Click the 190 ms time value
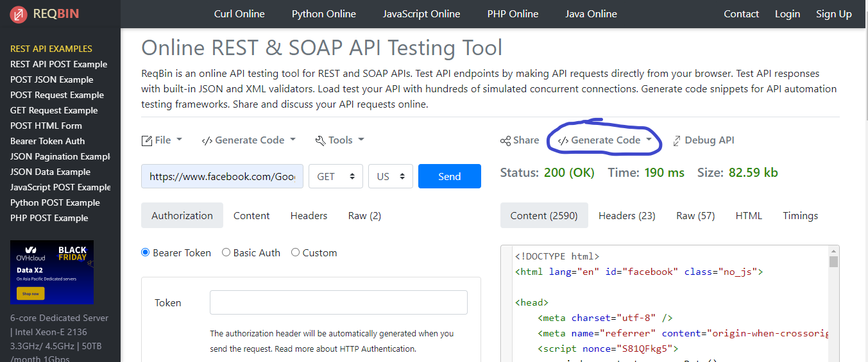 pos(664,172)
